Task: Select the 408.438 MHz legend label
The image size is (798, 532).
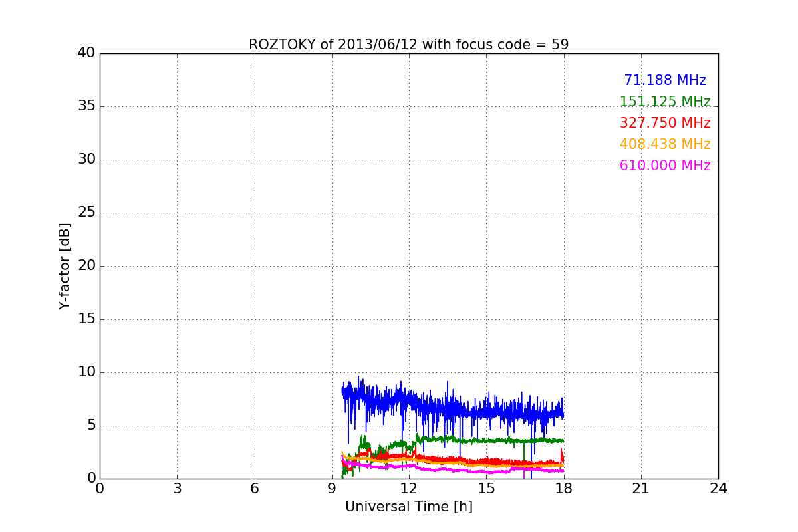Action: click(665, 144)
